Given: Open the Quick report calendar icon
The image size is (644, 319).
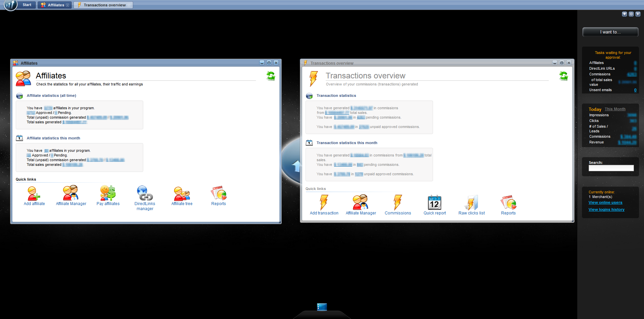Looking at the screenshot, I should click(434, 202).
